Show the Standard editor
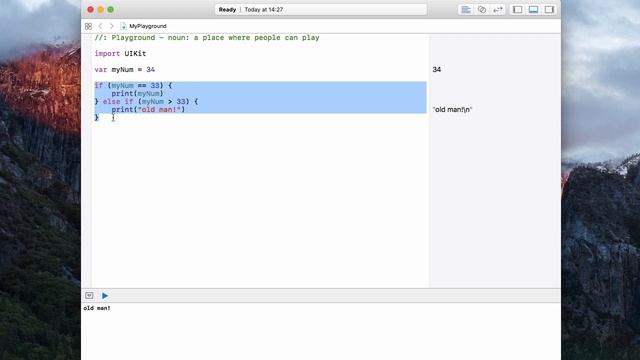The width and height of the screenshot is (640, 360). (466, 9)
